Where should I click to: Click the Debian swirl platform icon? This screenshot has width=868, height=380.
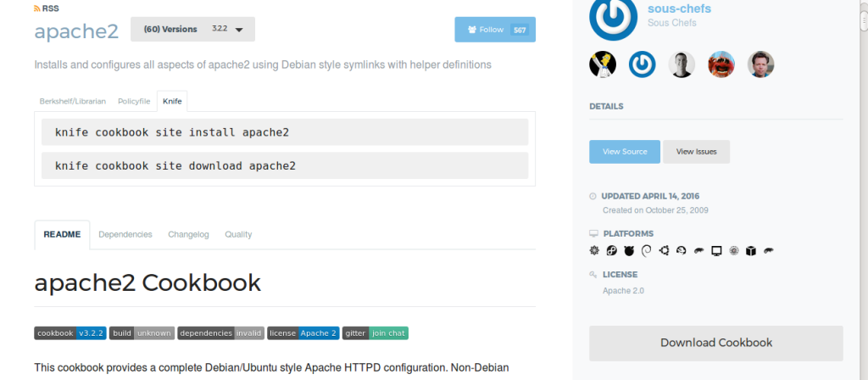pos(646,251)
